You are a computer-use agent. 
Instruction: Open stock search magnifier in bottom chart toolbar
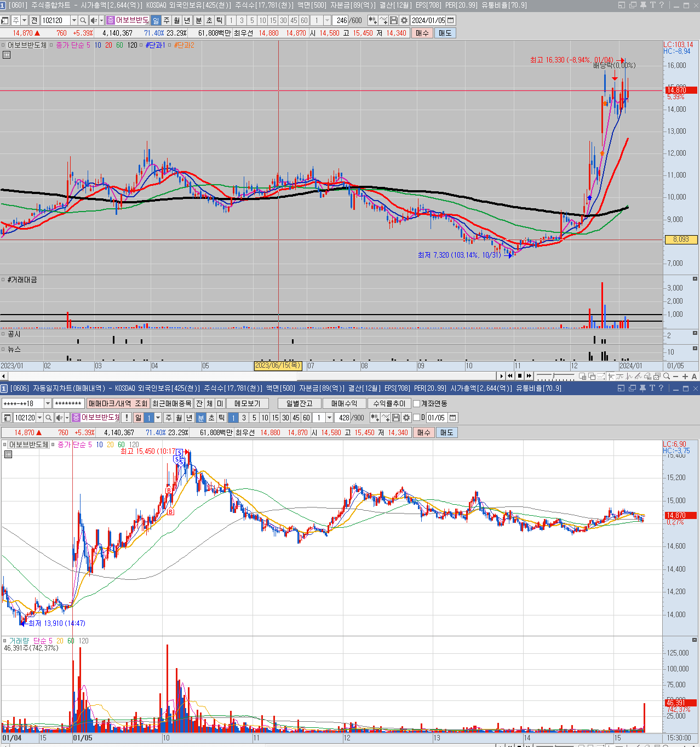[x=49, y=418]
